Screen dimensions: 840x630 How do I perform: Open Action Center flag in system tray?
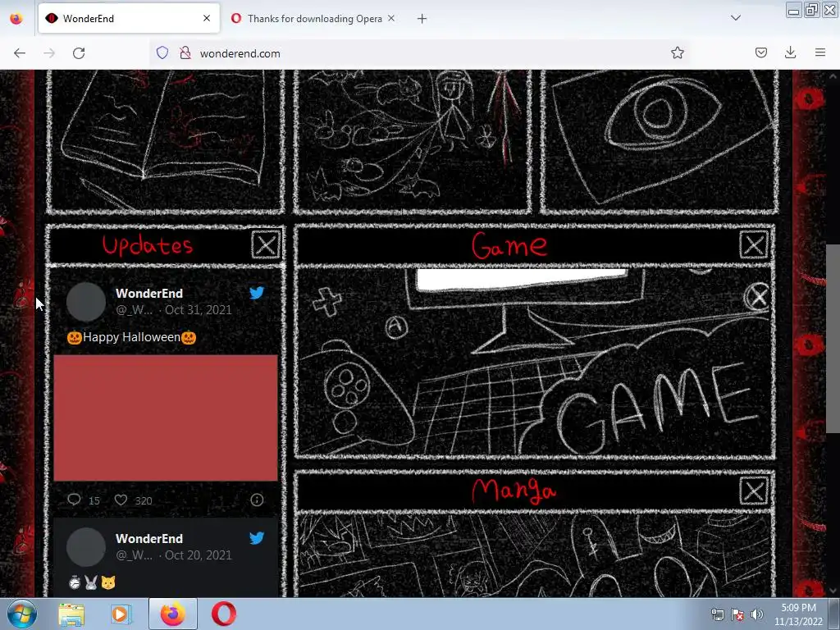(737, 614)
